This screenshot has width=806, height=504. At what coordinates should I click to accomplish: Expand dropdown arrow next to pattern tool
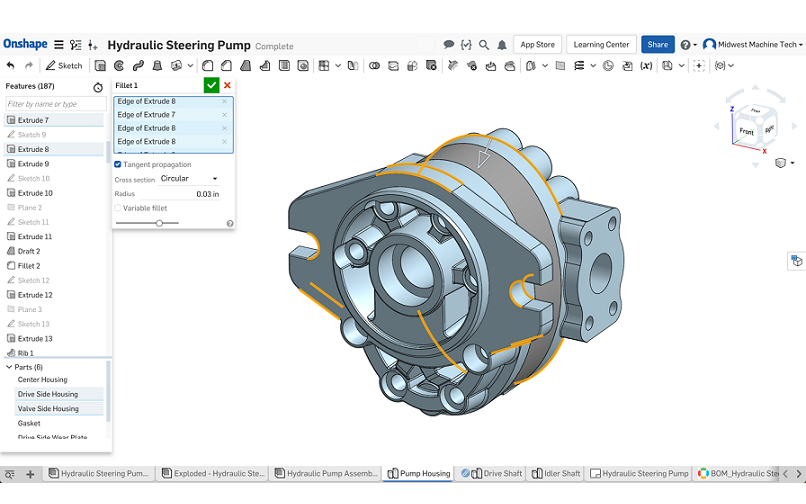(338, 65)
